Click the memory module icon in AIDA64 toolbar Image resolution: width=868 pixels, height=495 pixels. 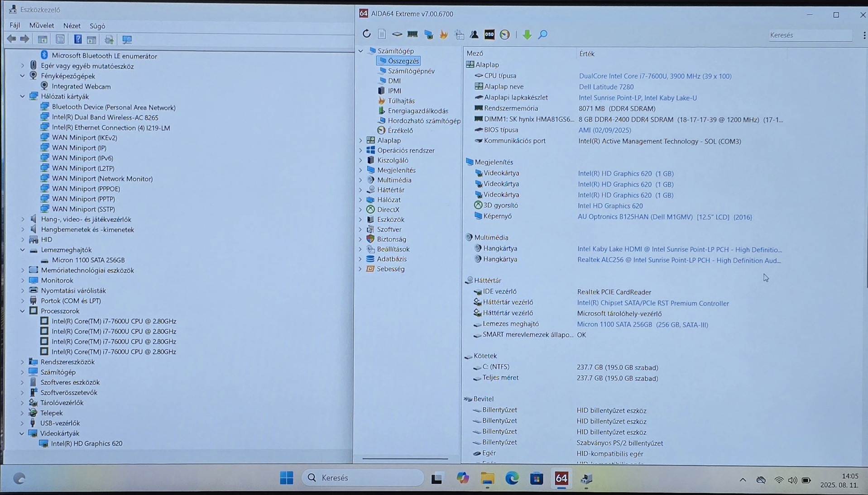tap(412, 34)
